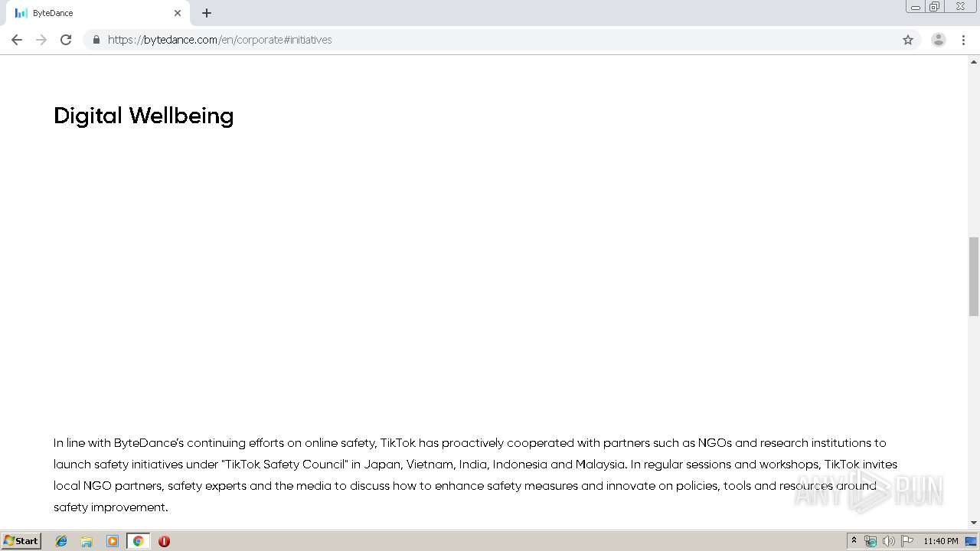Open Windows Explorer folder icon

point(87,541)
